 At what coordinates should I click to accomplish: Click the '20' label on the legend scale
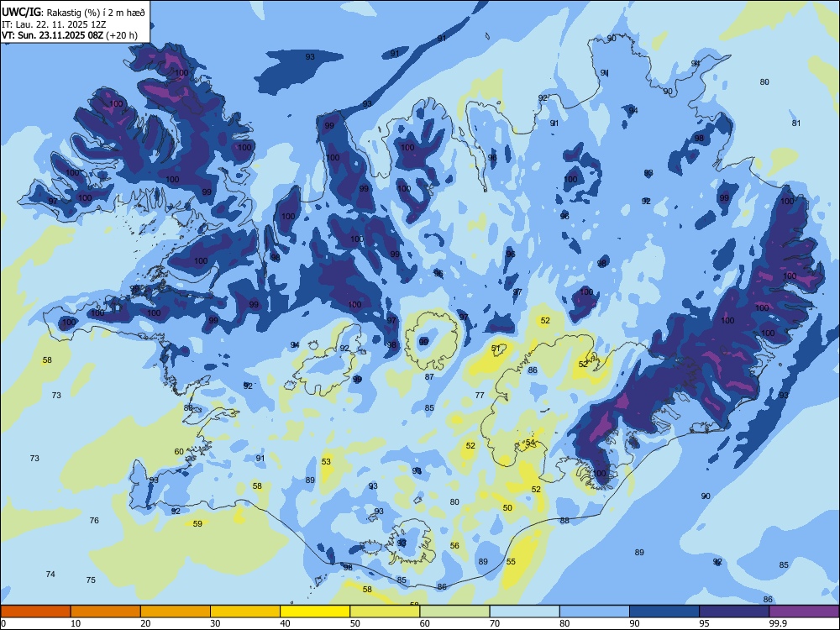[145, 623]
